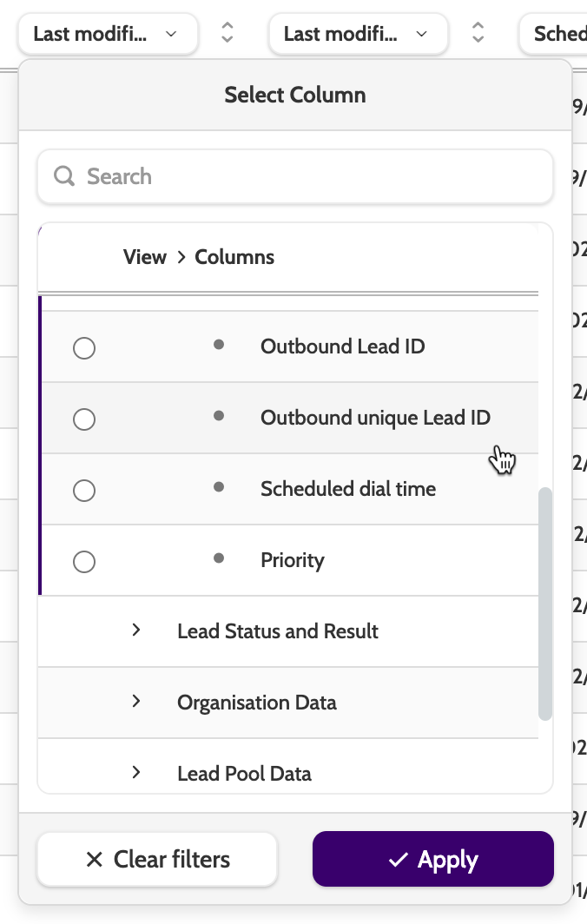Open the first Last modified dropdown
This screenshot has height=924, width=587.
click(106, 34)
